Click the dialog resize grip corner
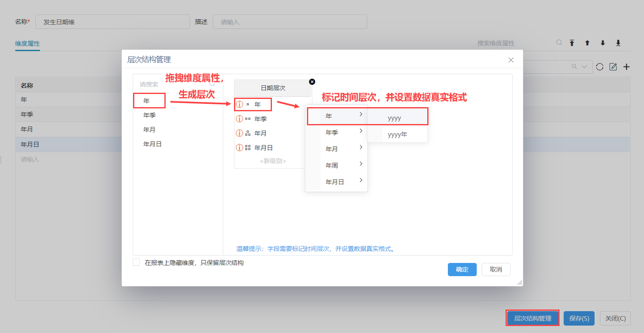644x333 pixels. (x=519, y=282)
